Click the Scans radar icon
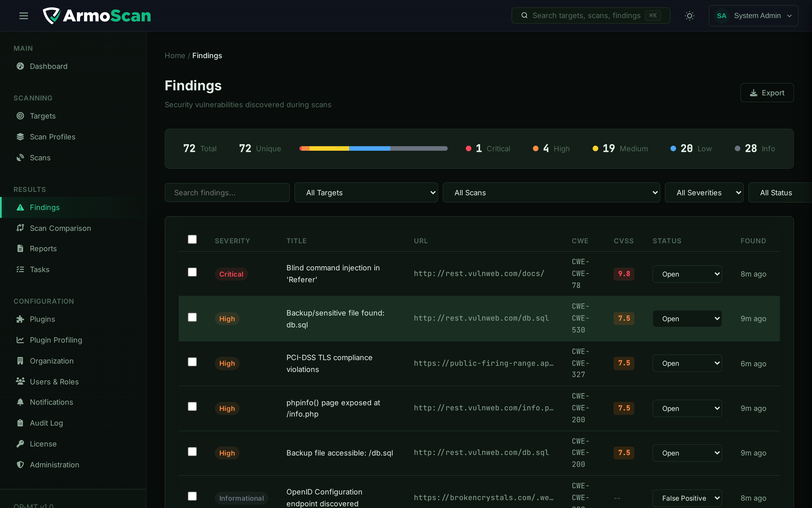Screen dimensions: 812x508 coord(20,157)
